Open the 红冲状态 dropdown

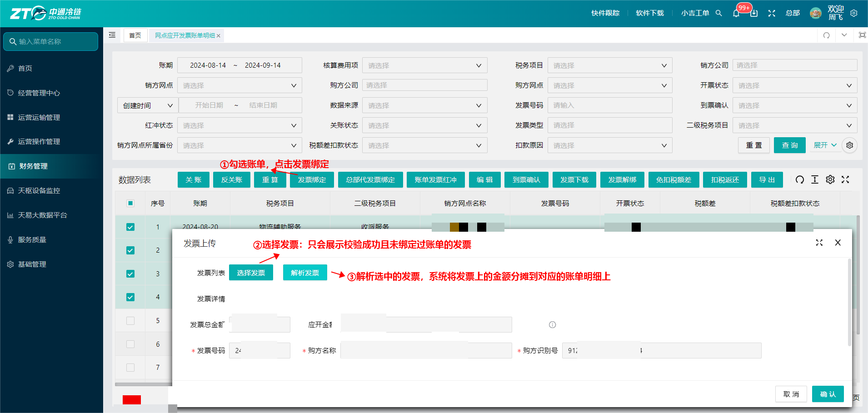[x=239, y=125]
